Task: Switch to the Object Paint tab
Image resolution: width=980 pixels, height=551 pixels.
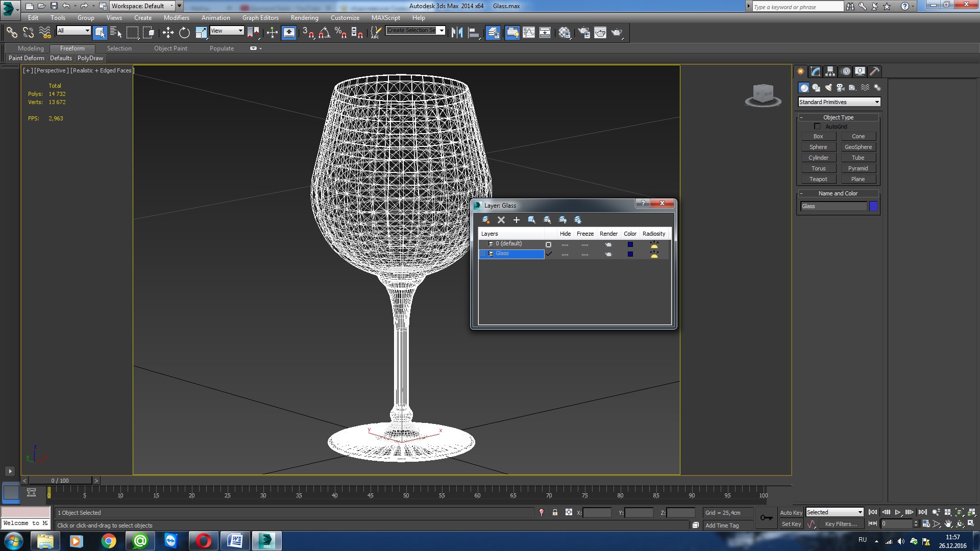Action: coord(170,48)
